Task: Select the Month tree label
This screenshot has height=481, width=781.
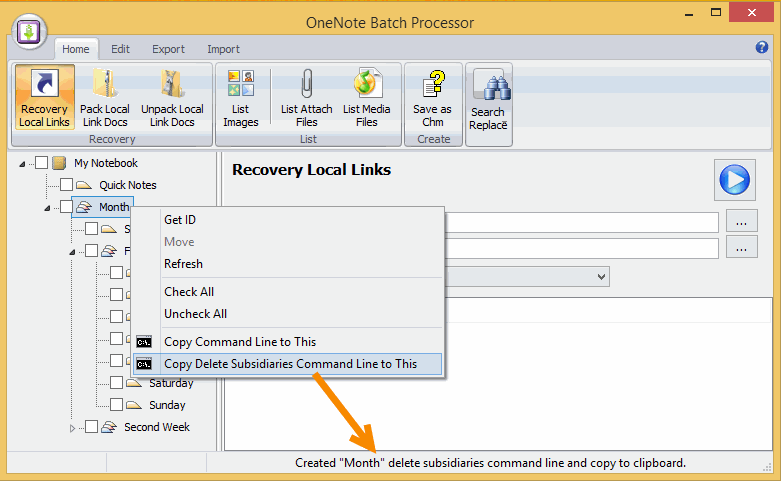Action: click(x=114, y=207)
